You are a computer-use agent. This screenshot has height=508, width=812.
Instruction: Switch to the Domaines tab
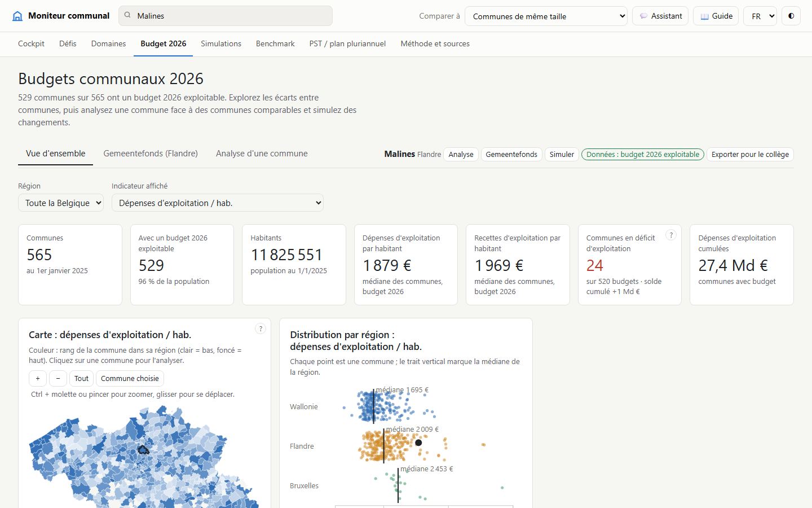click(x=108, y=43)
